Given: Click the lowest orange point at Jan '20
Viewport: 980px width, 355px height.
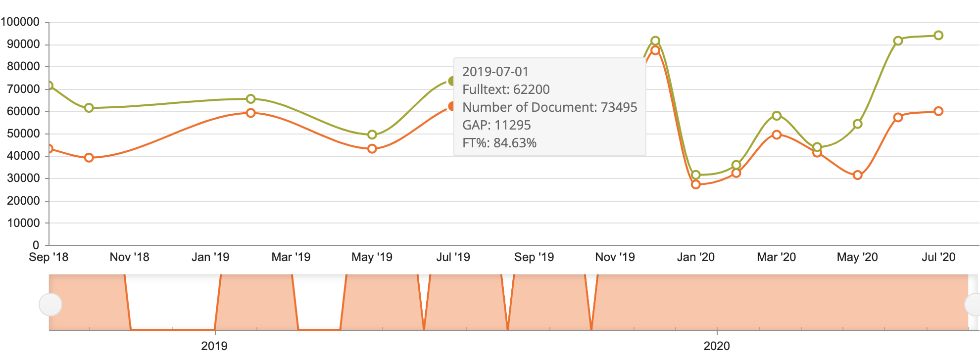Looking at the screenshot, I should point(695,184).
